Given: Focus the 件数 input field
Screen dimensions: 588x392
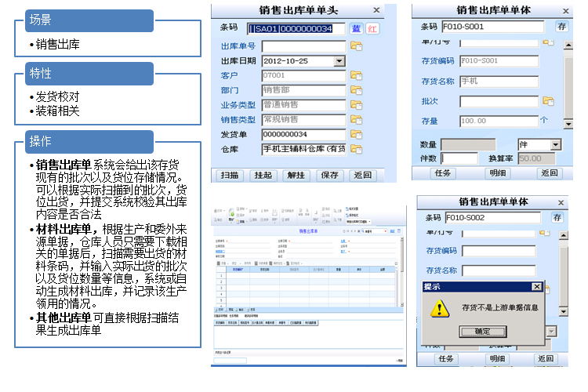Looking at the screenshot, I should pyautogui.click(x=459, y=158).
